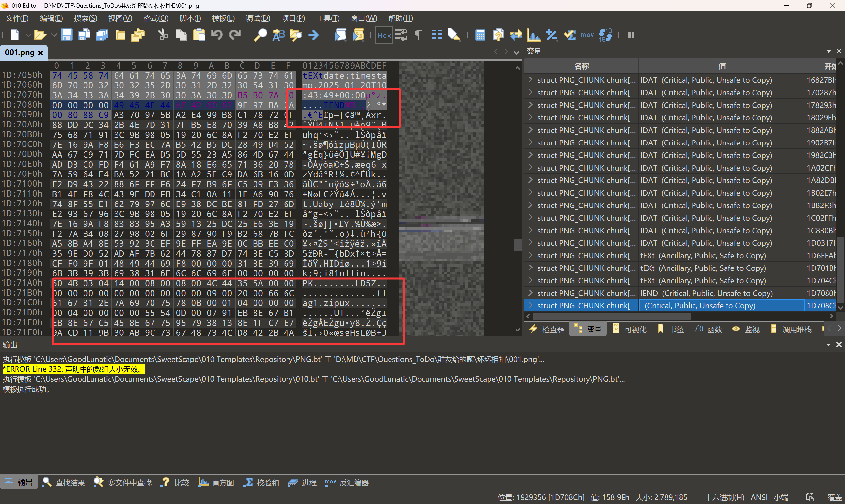Screen dimensions: 845x504
Task: Undo the last action
Action: click(217, 35)
